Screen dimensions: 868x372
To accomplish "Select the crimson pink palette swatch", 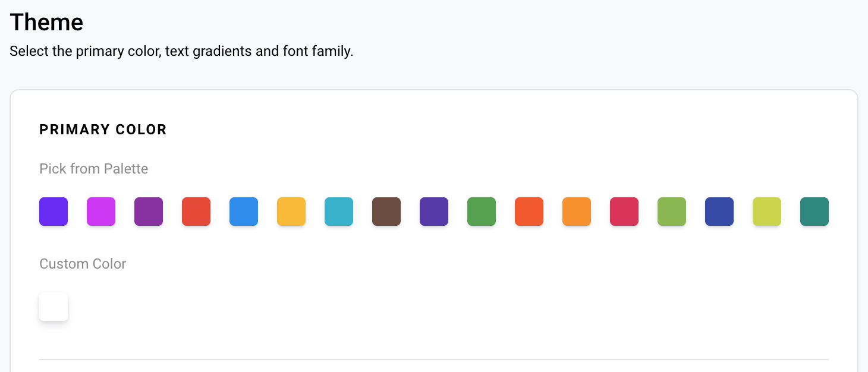I will pos(624,212).
